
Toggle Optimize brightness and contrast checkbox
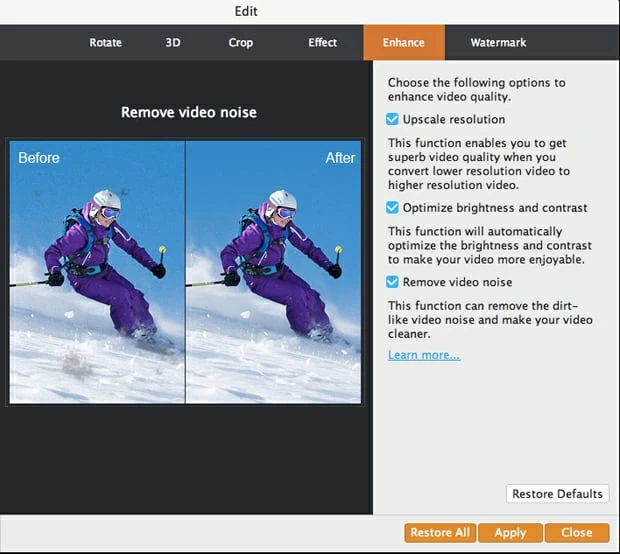click(x=393, y=208)
